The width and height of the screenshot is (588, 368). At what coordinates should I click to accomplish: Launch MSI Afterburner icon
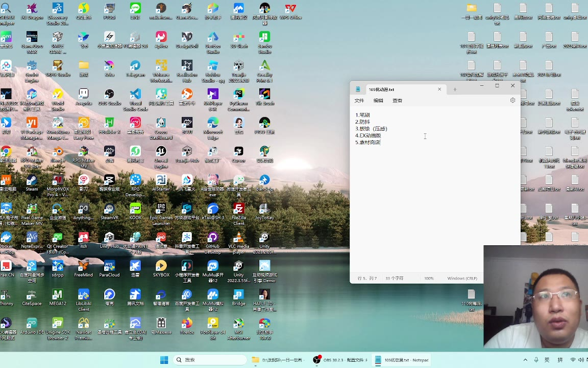(238, 329)
